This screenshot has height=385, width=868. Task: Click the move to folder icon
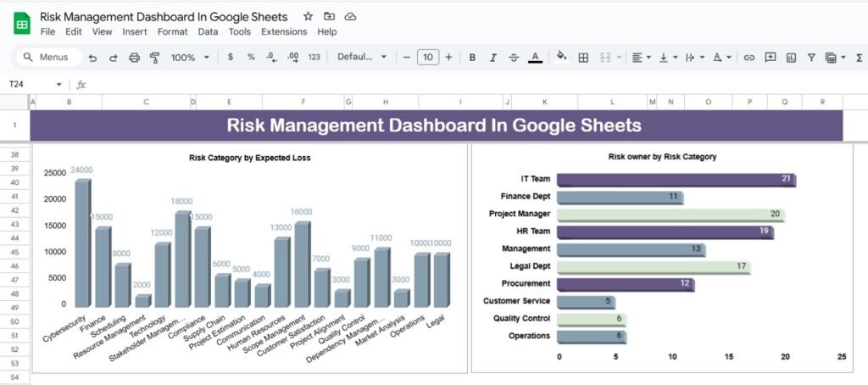coord(330,17)
